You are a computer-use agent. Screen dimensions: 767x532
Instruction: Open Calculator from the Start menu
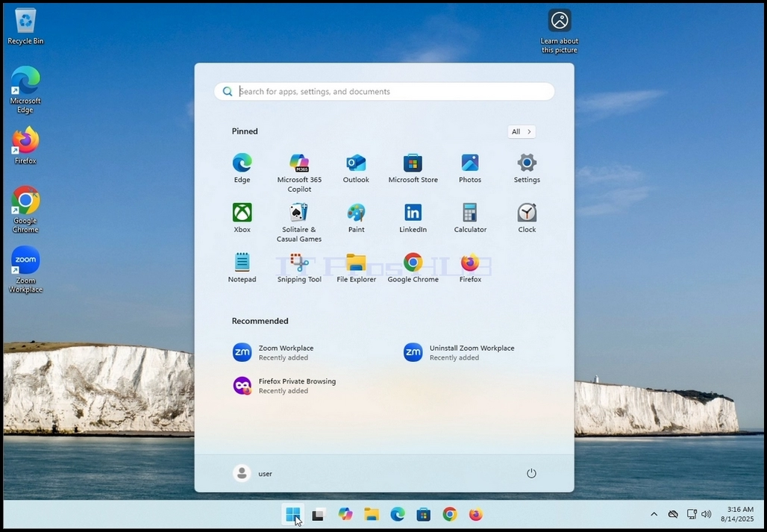point(469,218)
